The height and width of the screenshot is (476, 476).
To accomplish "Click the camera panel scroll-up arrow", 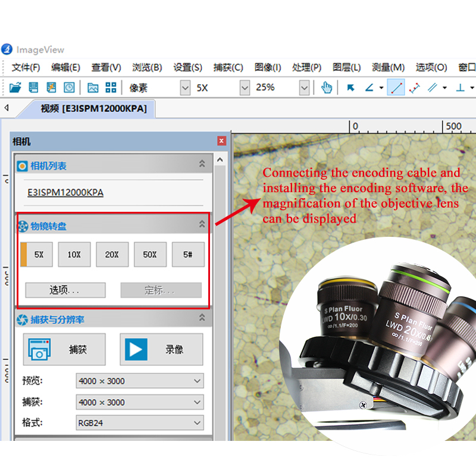I will point(220,159).
